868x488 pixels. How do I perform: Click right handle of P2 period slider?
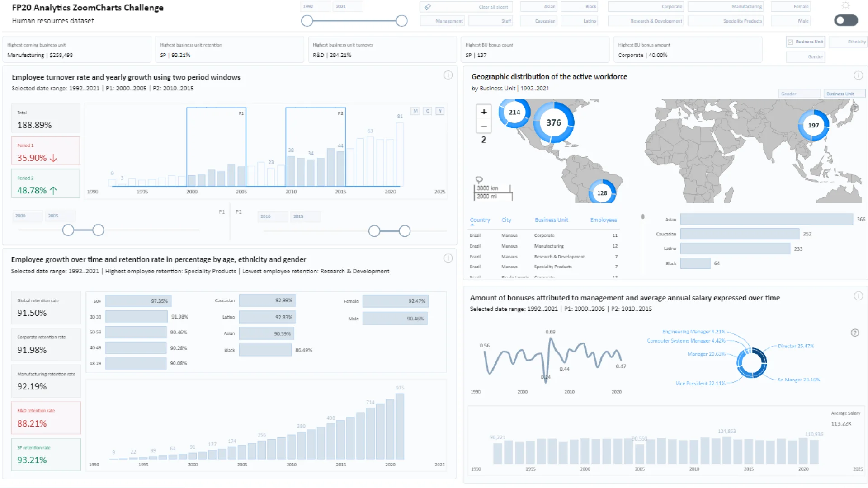tap(405, 231)
